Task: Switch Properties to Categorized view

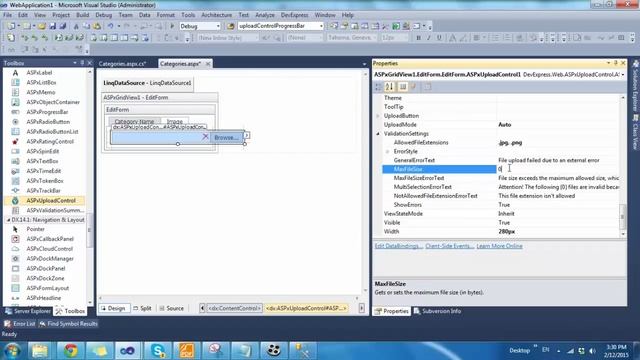Action: [378, 87]
